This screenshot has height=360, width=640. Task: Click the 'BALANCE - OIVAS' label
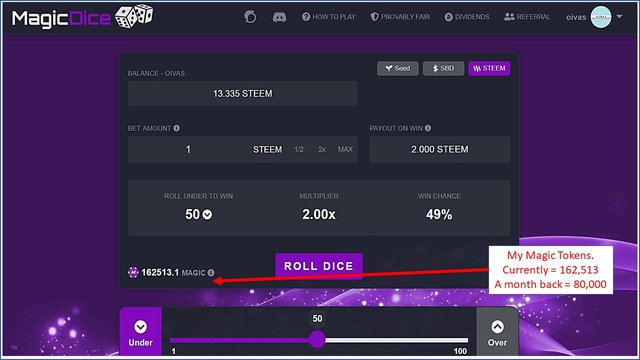[x=156, y=73]
